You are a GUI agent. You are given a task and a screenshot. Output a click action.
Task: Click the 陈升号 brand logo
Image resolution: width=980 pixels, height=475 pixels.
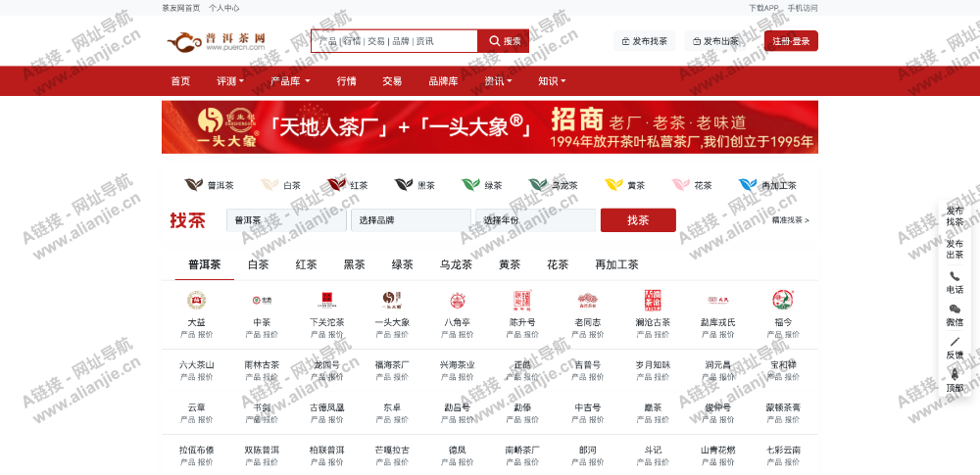[x=522, y=301]
